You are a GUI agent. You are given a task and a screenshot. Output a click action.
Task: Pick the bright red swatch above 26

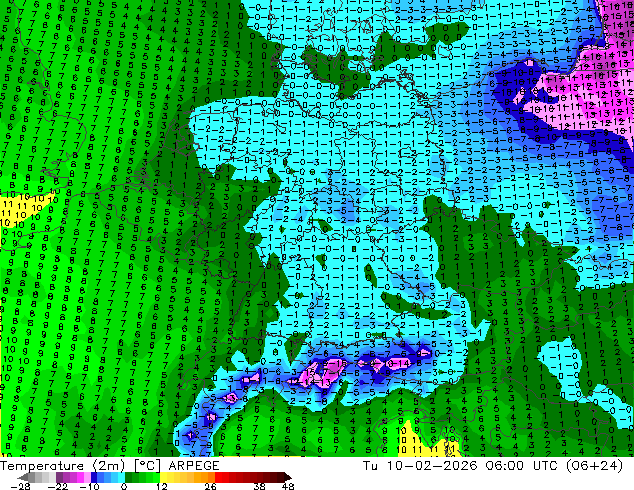[x=218, y=477]
